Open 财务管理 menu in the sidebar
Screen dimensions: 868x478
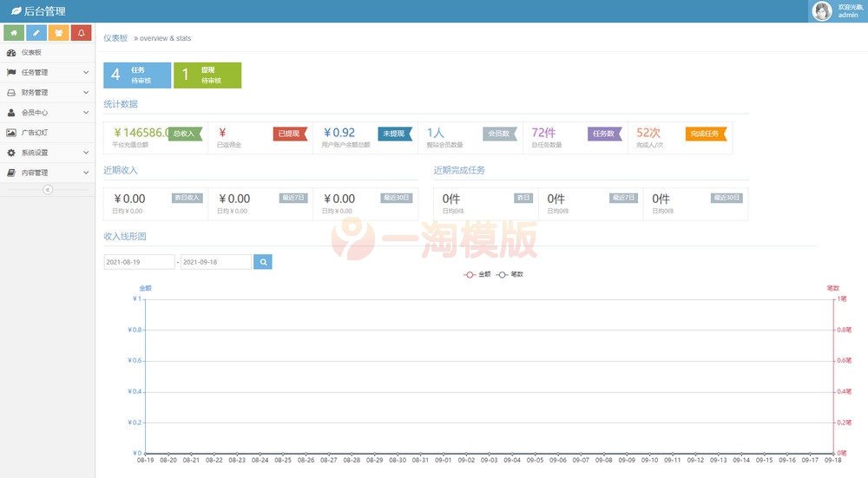tap(48, 93)
